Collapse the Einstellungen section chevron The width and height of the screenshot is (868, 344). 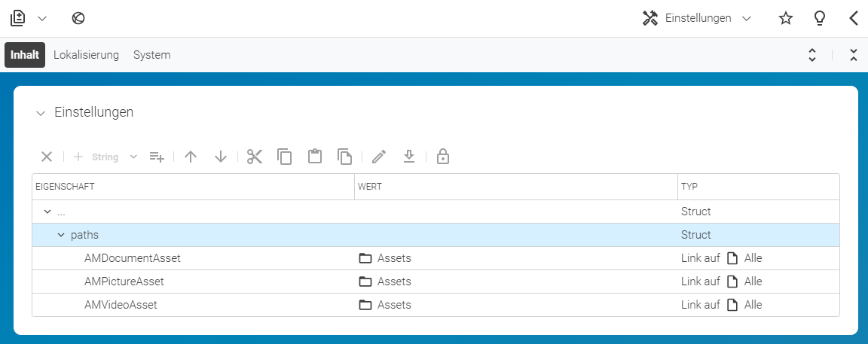[40, 113]
